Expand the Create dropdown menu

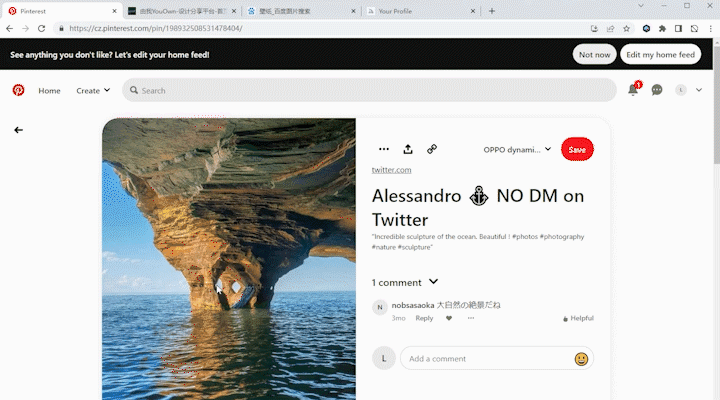click(93, 90)
